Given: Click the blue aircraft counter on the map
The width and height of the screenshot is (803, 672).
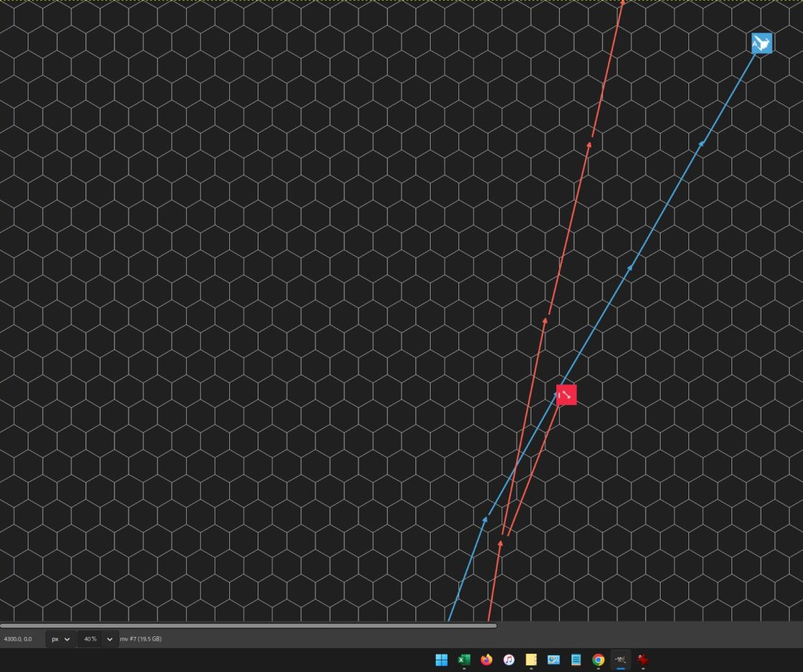Looking at the screenshot, I should pos(761,43).
